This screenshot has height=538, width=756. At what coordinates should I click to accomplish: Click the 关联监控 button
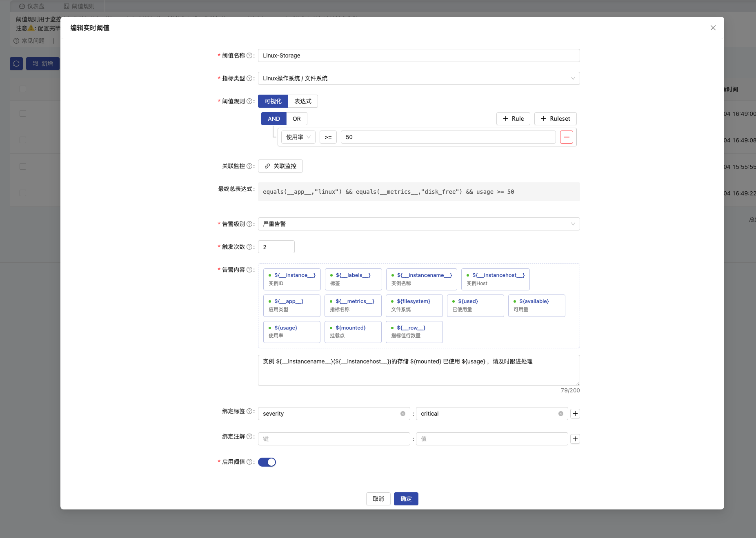[280, 166]
